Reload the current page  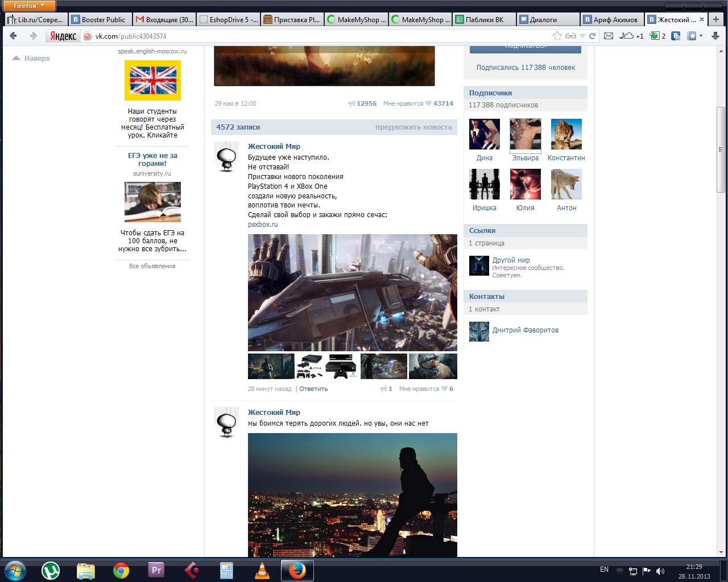[592, 36]
